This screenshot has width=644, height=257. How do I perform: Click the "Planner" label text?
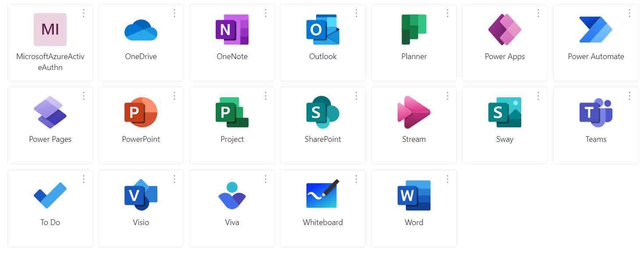[414, 56]
